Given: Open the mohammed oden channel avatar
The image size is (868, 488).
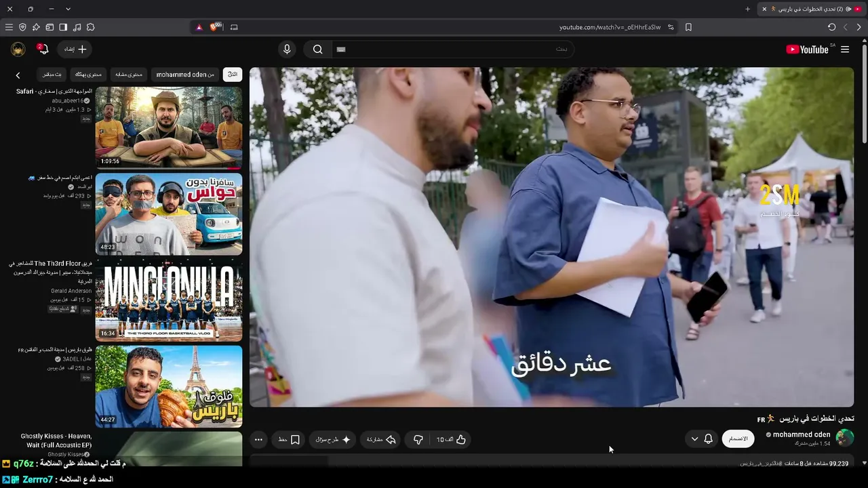Looking at the screenshot, I should tap(845, 438).
